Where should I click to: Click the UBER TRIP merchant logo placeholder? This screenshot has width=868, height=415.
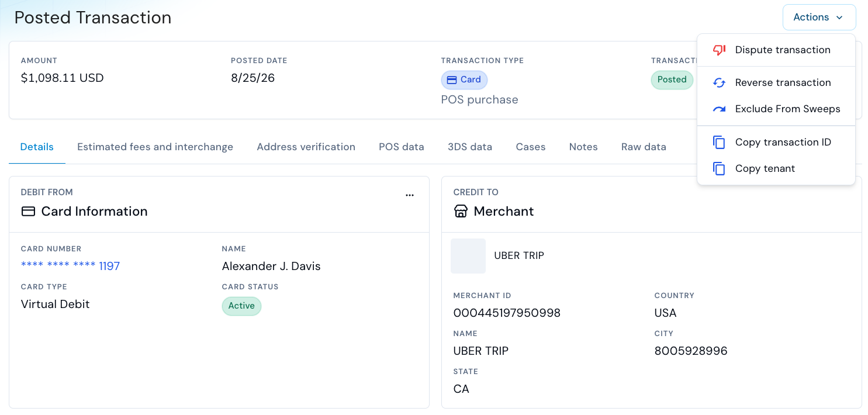point(468,256)
